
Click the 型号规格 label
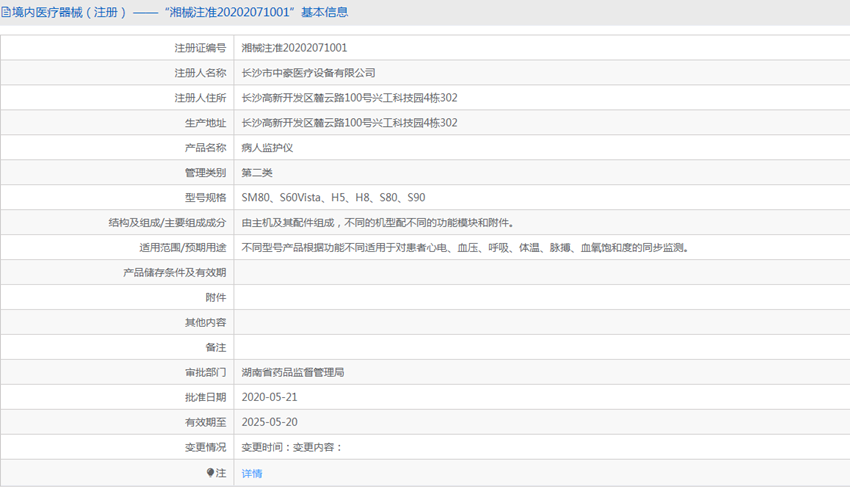205,197
